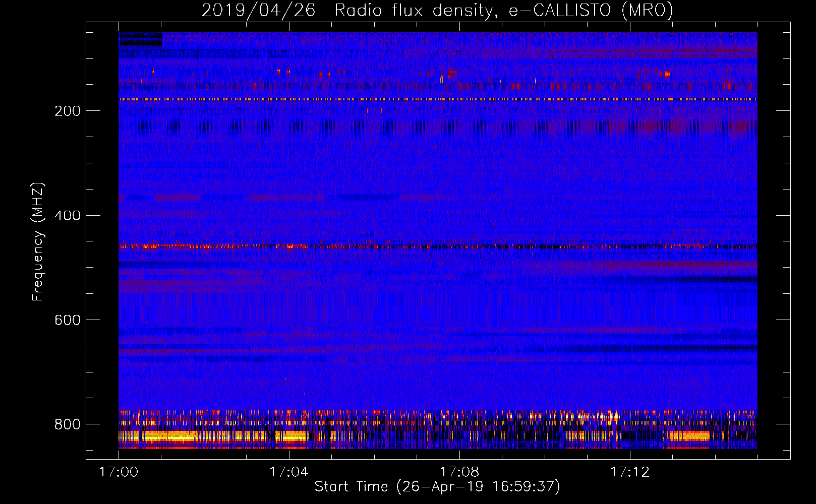Click the 17:08 time axis label

pyautogui.click(x=459, y=472)
